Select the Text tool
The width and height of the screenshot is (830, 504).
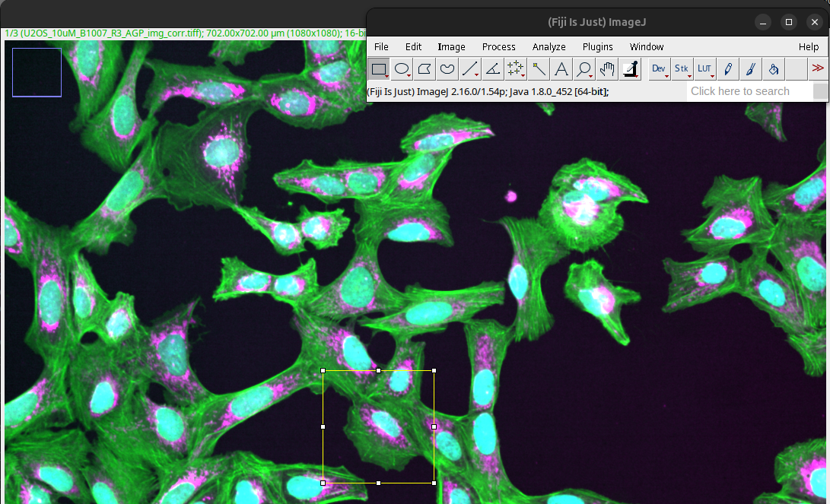561,69
